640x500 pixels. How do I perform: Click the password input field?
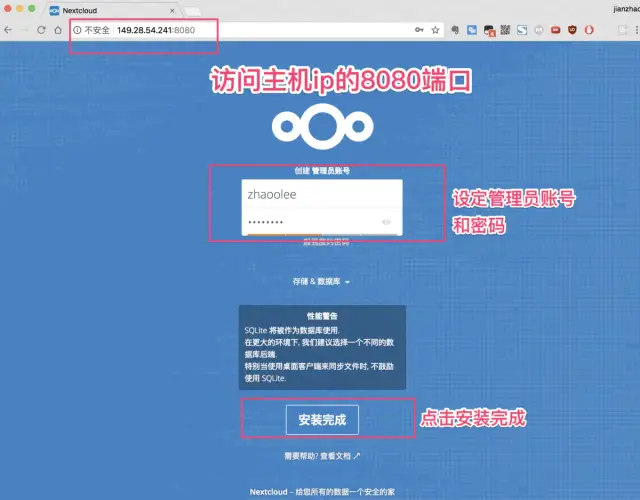point(310,222)
